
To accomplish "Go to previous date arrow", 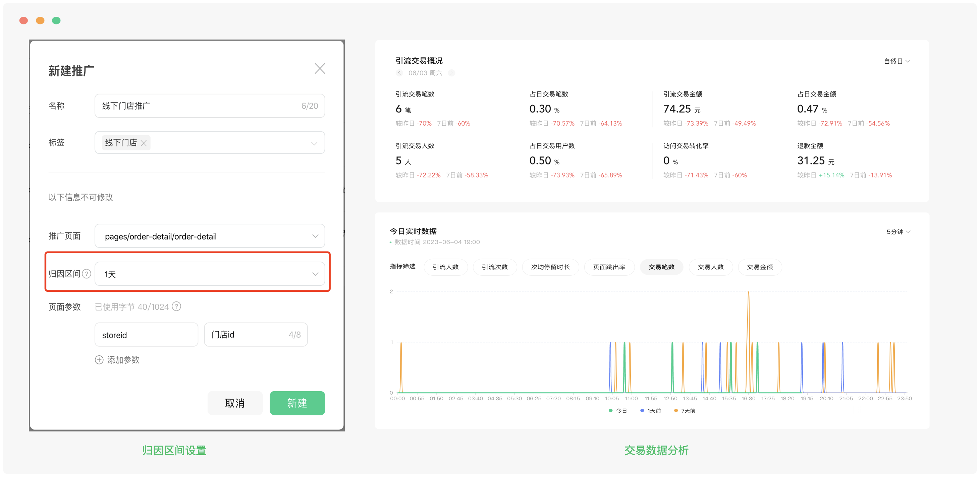I will [399, 73].
